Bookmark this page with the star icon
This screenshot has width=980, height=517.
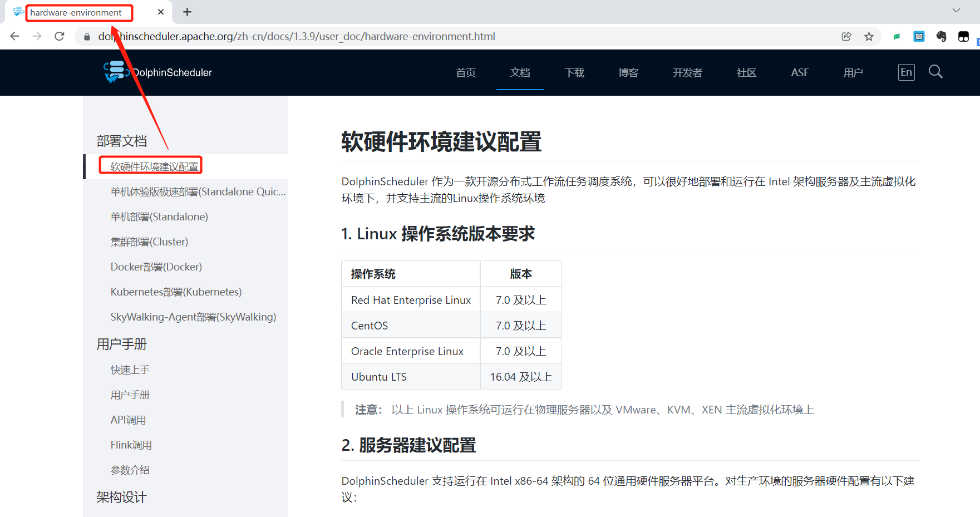pyautogui.click(x=869, y=36)
